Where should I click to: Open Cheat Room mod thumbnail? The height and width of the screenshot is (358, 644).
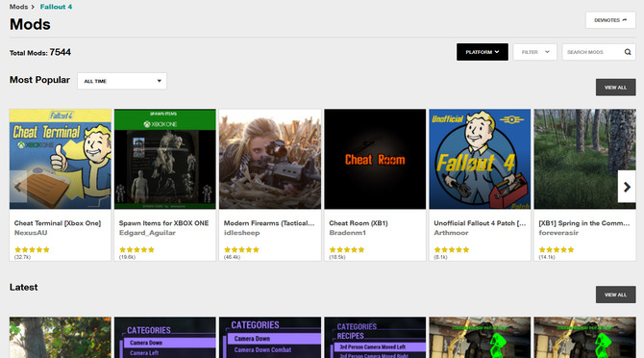pos(375,159)
